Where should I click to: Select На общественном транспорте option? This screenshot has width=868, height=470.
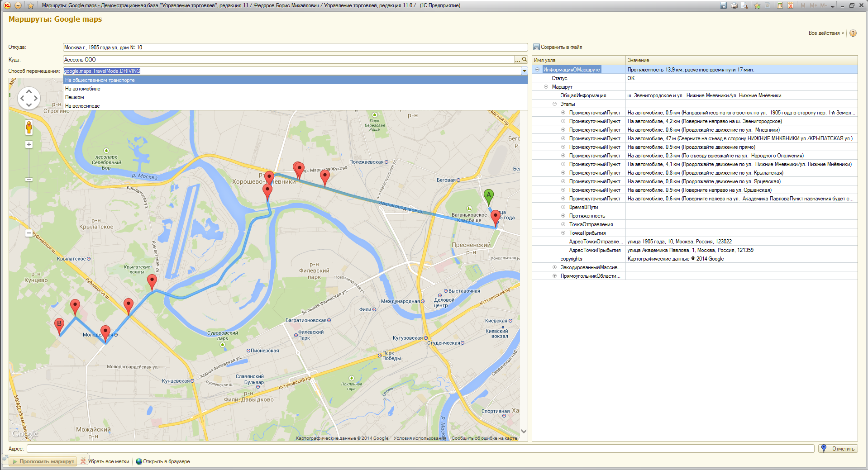point(295,80)
